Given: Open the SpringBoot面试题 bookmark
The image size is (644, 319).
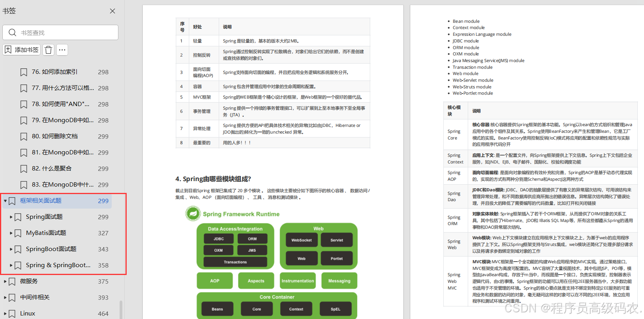Looking at the screenshot, I should click(51, 249).
